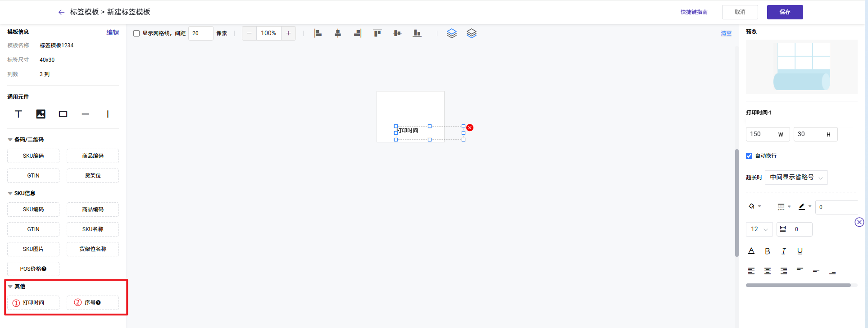Apply italic formatting to text
The width and height of the screenshot is (868, 328).
pyautogui.click(x=784, y=251)
